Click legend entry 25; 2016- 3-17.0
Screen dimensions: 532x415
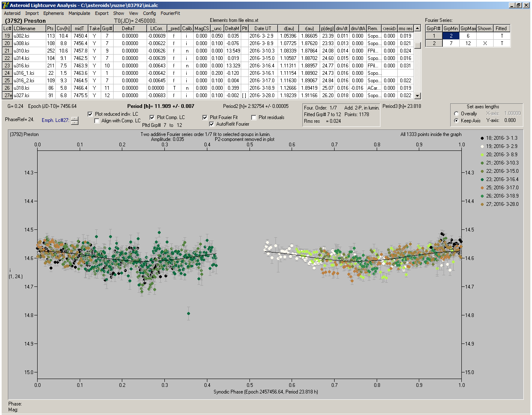point(499,188)
